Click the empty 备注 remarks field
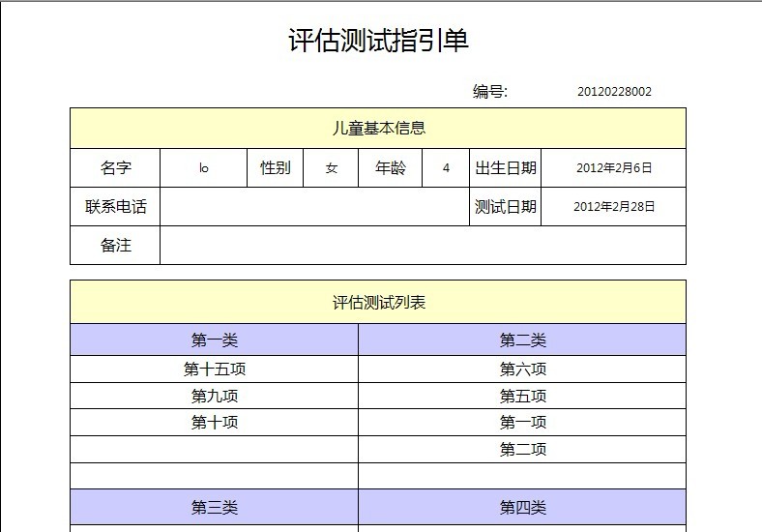 (423, 246)
